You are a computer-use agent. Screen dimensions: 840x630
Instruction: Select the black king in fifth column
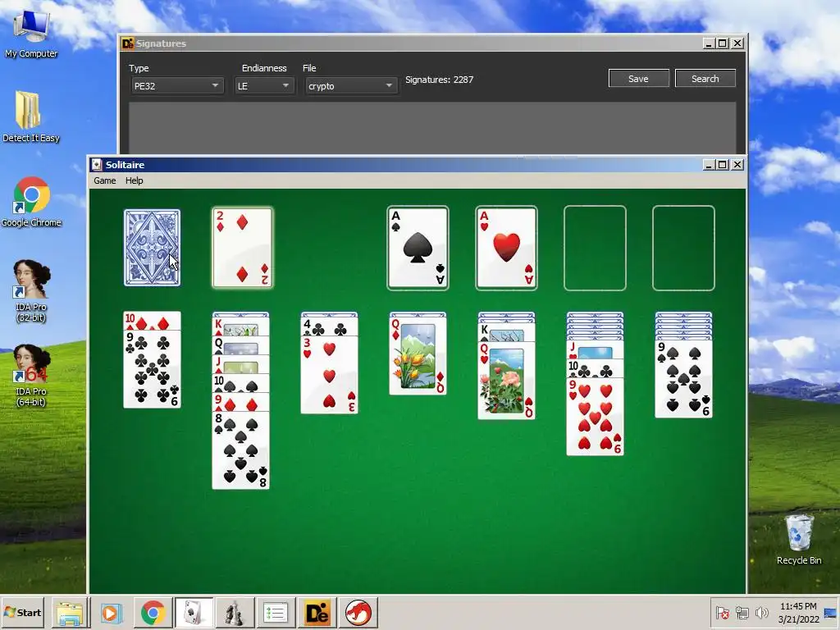tap(506, 332)
